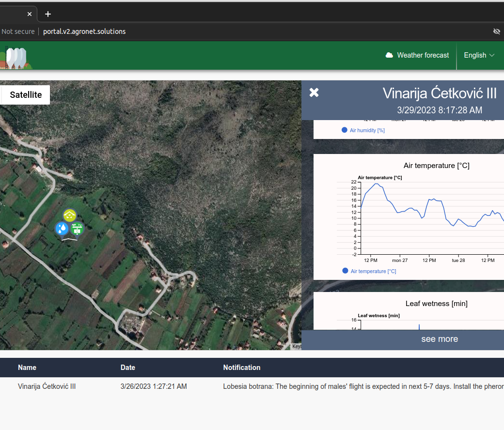Click the weather forecast cloud icon

click(389, 55)
